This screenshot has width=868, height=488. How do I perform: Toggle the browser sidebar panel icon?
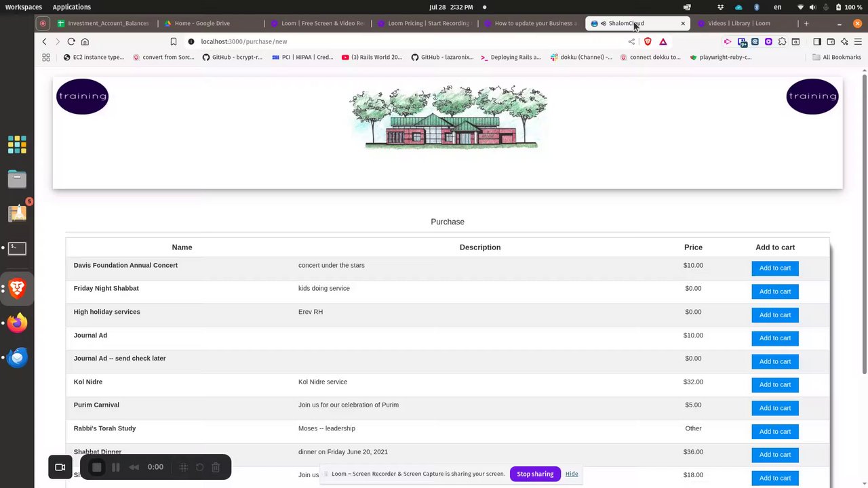(x=817, y=41)
